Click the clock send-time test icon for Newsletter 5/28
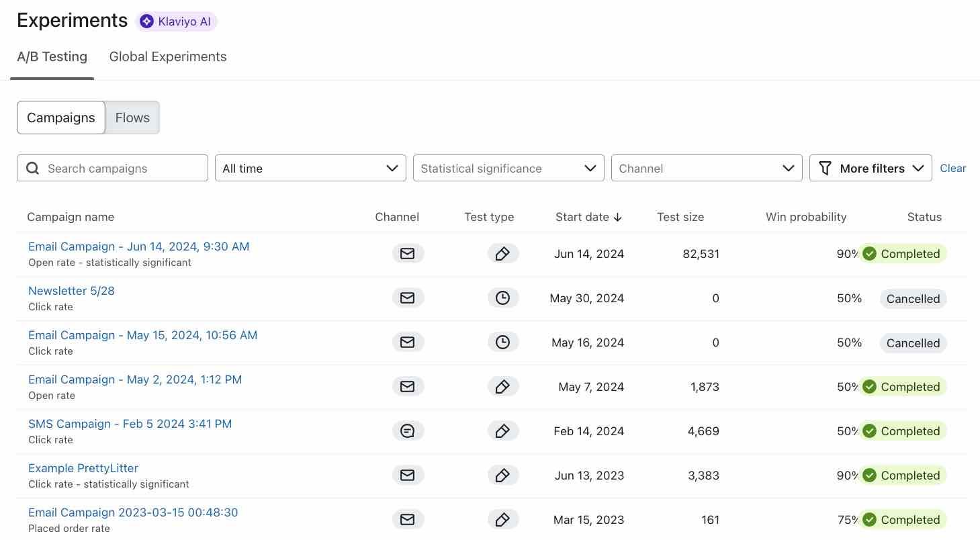The image size is (980, 540). tap(503, 298)
